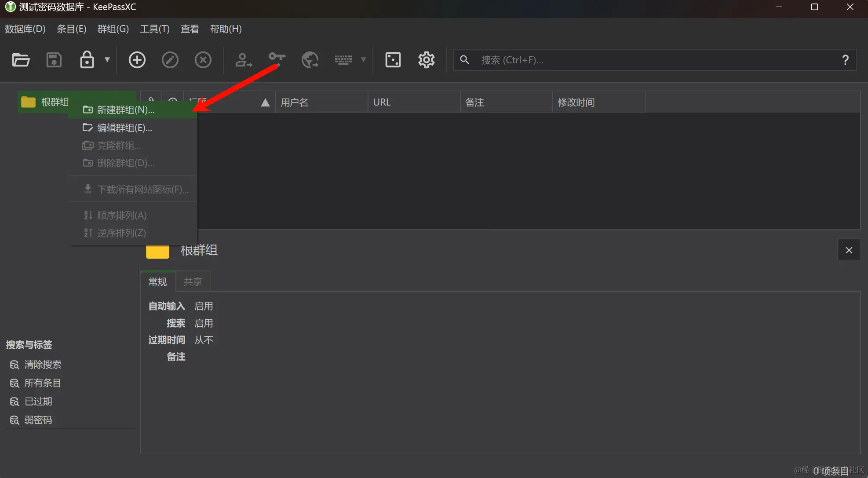Expand the lock button dropdown arrow

click(107, 60)
